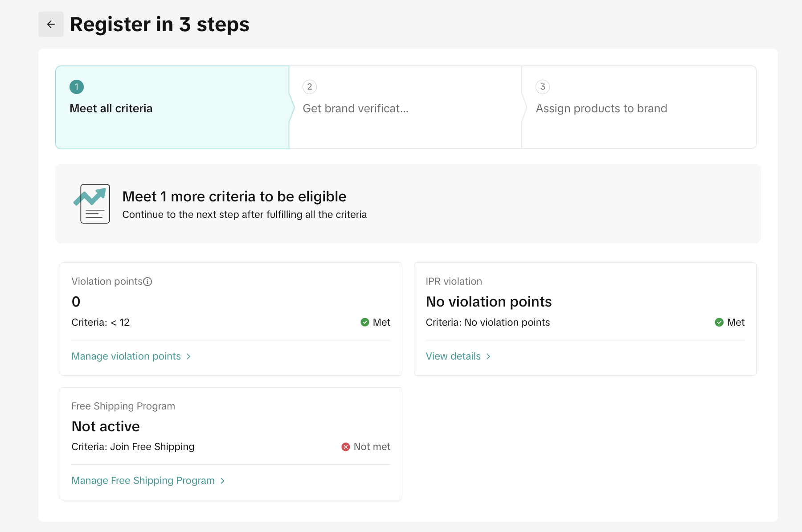Click the info icon beside Violation points
The image size is (802, 532).
[x=147, y=282]
